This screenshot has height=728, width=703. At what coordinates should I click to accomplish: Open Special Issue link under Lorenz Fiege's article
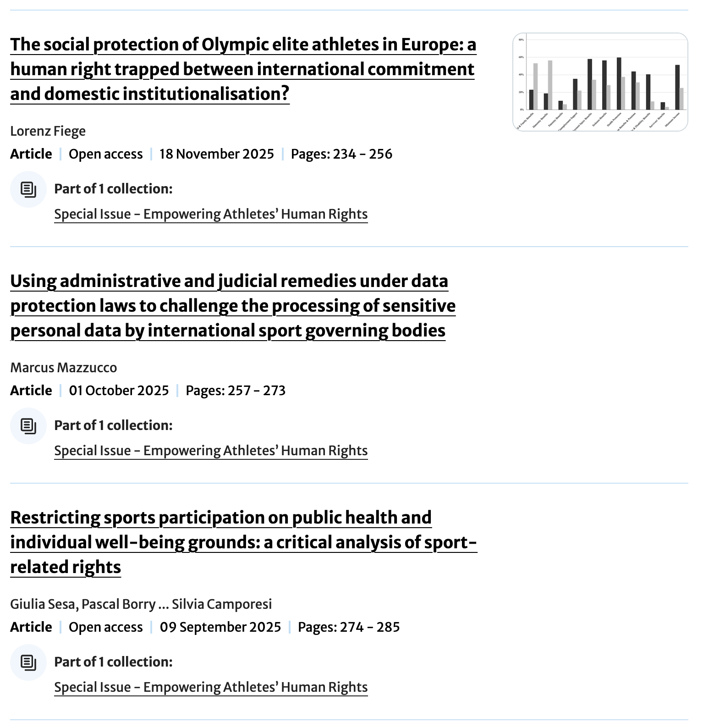211,214
